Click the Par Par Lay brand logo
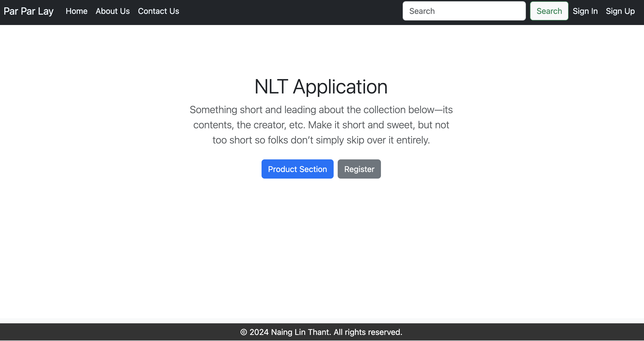This screenshot has height=341, width=644. click(29, 11)
